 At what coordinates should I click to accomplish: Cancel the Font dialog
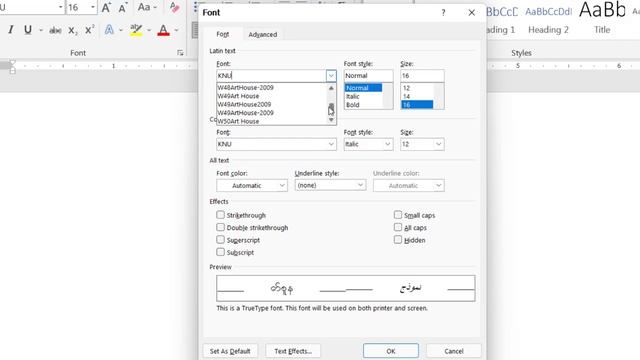(453, 351)
